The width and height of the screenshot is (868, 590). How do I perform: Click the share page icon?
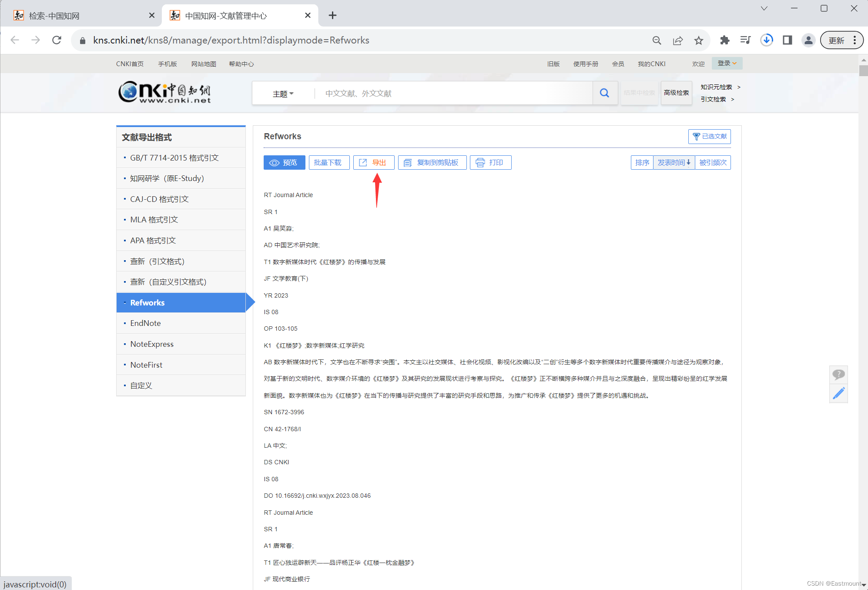click(x=677, y=40)
